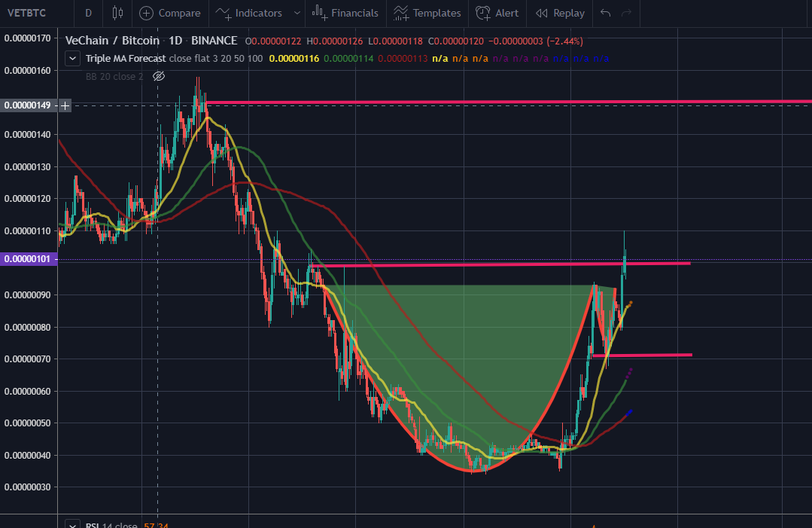812x528 pixels.
Task: Change the D timeframe interval
Action: 89,13
